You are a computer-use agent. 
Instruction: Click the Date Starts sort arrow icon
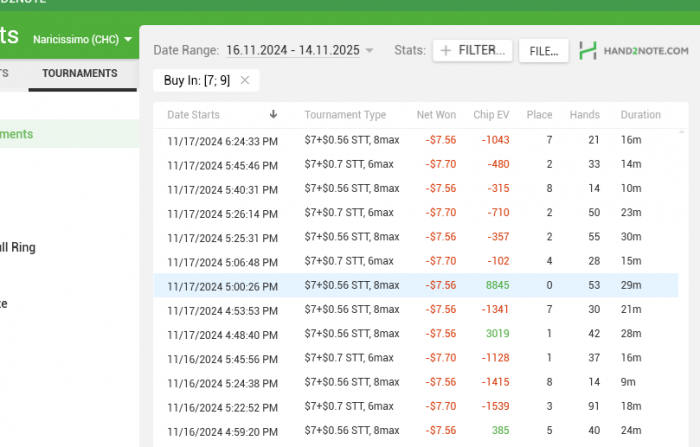click(273, 115)
